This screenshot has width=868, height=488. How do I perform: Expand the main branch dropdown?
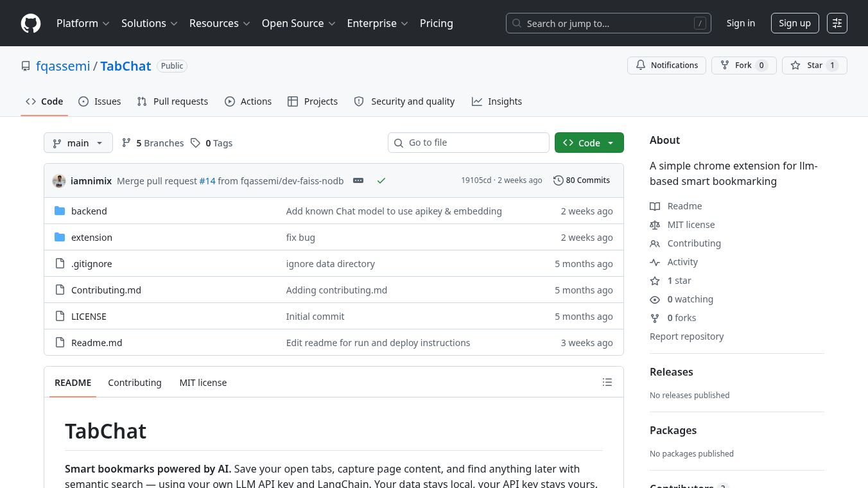pos(78,143)
